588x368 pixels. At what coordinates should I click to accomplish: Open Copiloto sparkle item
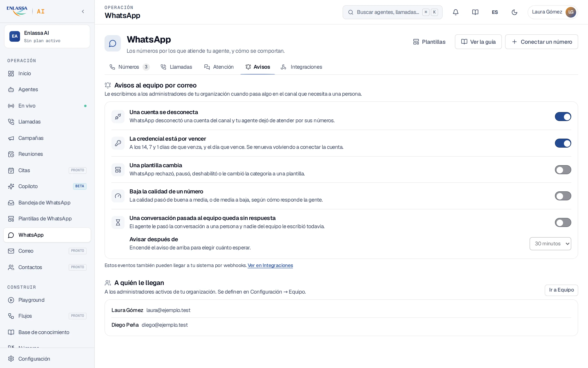(47, 186)
